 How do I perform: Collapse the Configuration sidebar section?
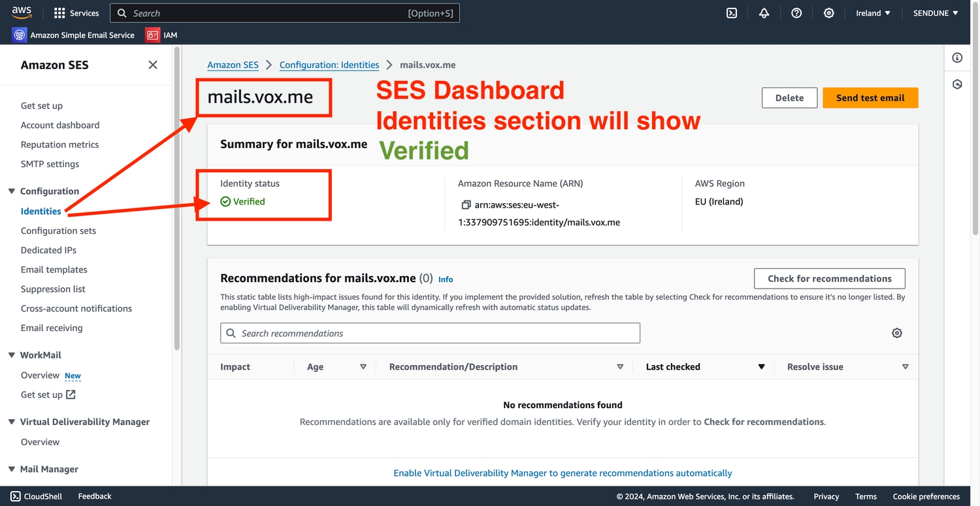pos(12,191)
